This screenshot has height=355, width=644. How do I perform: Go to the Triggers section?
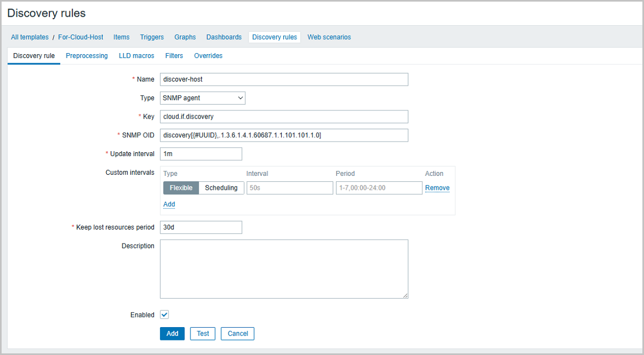coord(152,37)
